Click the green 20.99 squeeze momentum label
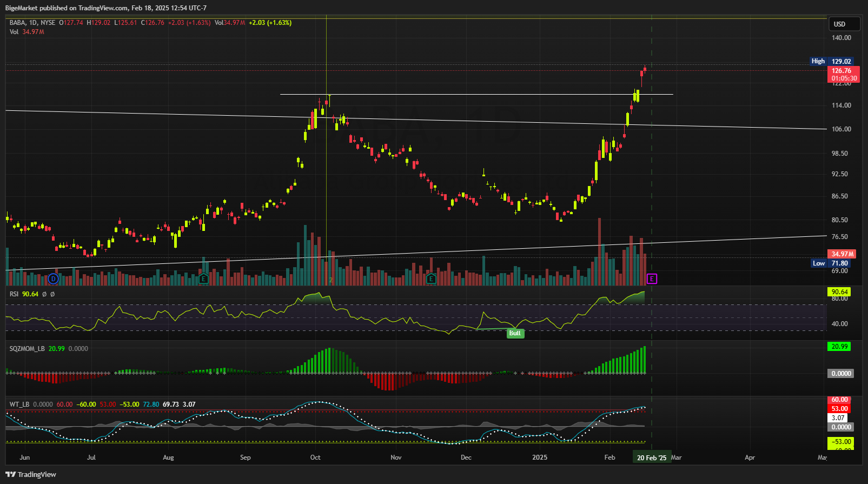868x484 pixels. (839, 347)
